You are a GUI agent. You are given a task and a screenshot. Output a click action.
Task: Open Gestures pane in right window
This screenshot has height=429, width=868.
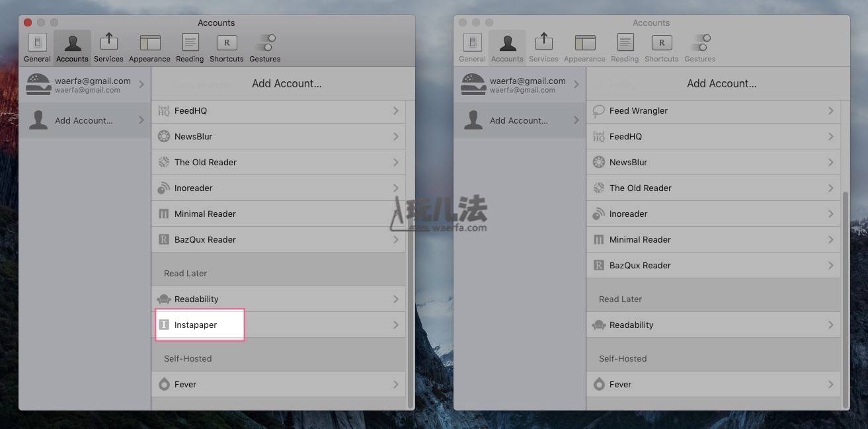coord(700,48)
